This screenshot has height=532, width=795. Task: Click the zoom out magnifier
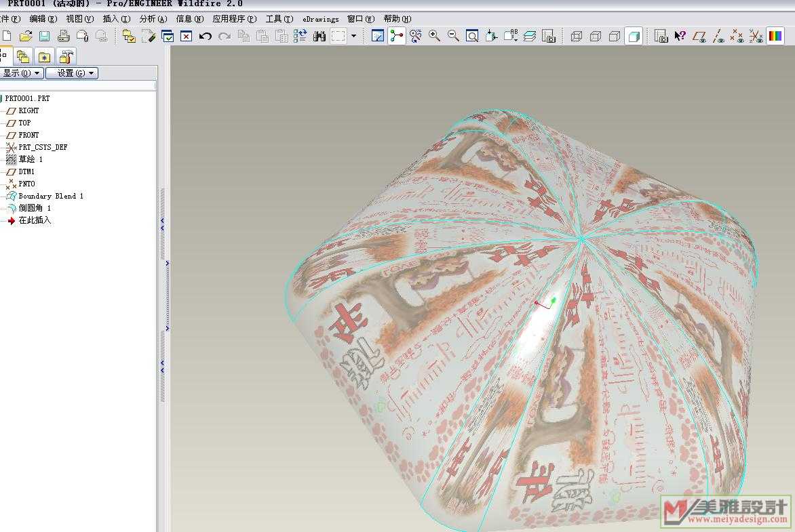pyautogui.click(x=453, y=36)
